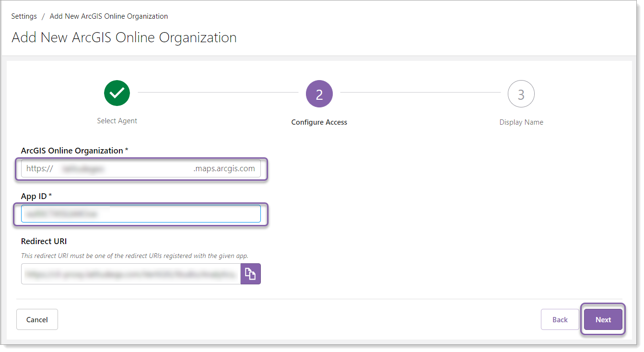Viewport: 644px width, 352px height.
Task: Click the green completed checkmark for Select Agent
Action: [x=117, y=93]
